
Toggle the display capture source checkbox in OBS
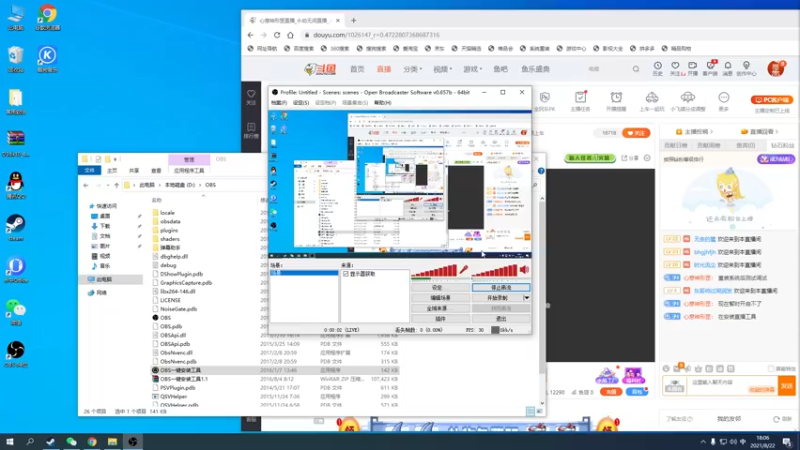[346, 274]
